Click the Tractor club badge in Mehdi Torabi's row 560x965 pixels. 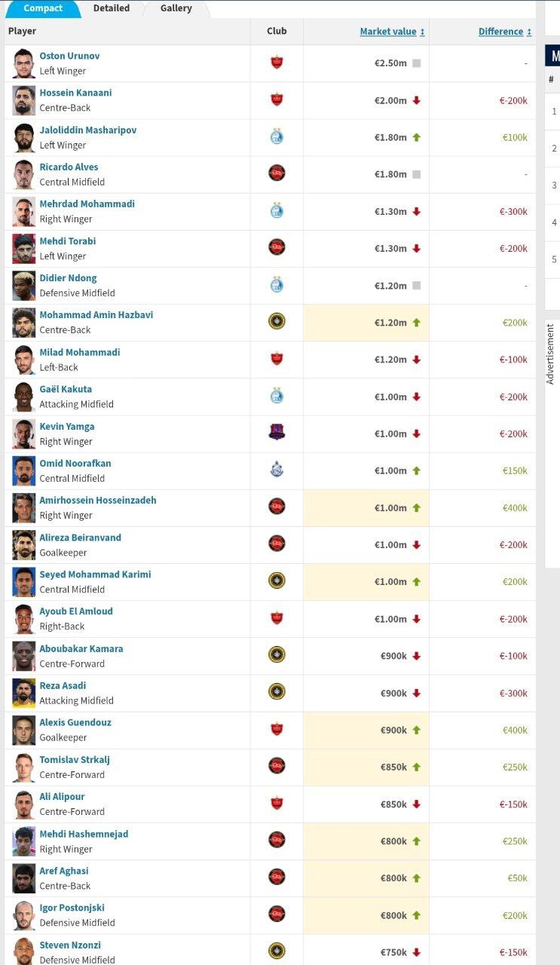click(x=276, y=248)
